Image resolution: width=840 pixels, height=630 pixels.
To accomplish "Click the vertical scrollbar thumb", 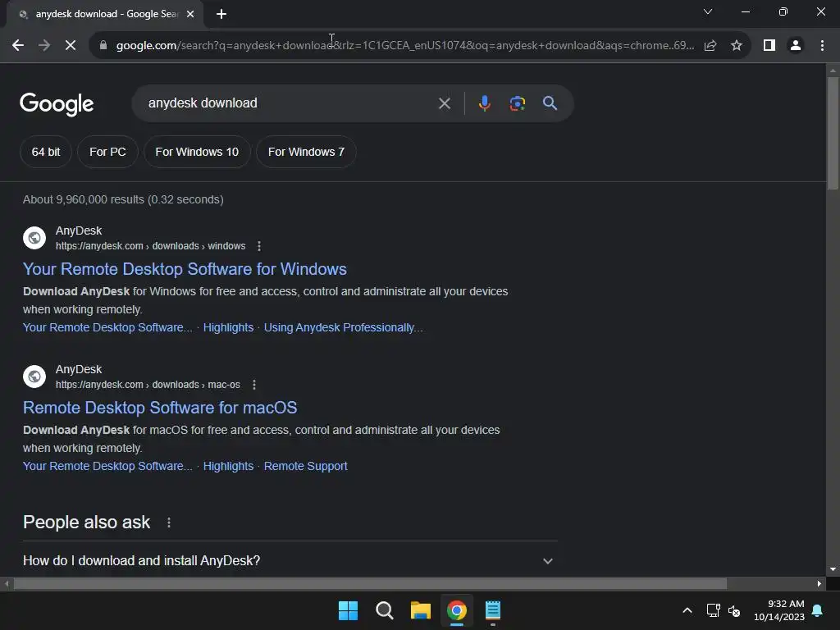I will tap(833, 133).
